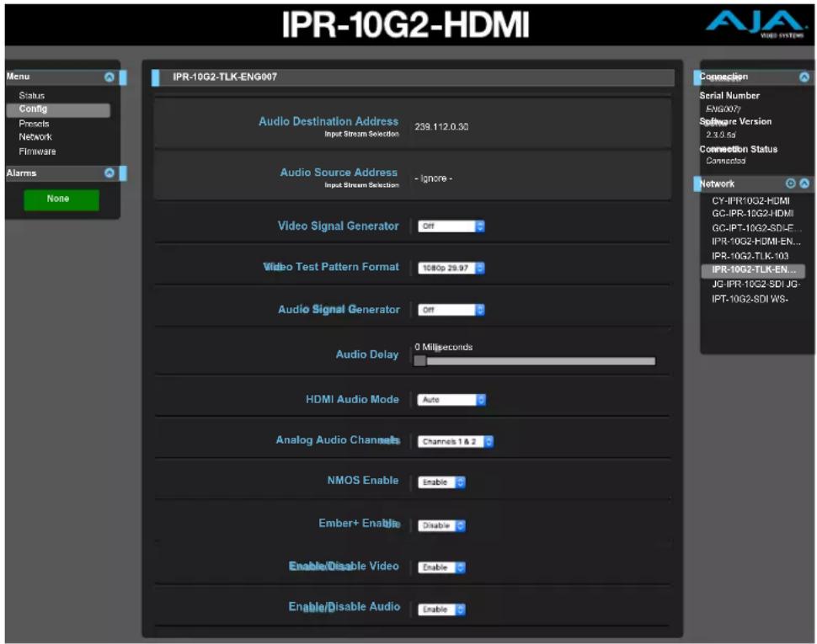Collapse the Menu panel with its arrow icon
Screen dimensions: 817x644
109,77
